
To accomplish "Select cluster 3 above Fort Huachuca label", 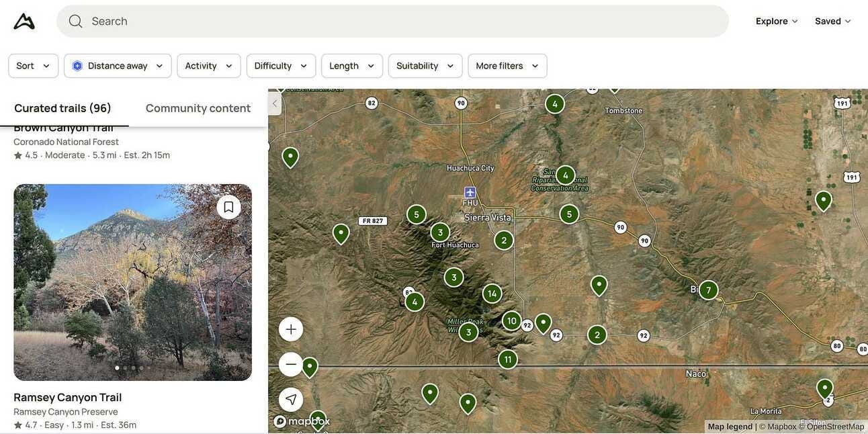I will [x=440, y=232].
